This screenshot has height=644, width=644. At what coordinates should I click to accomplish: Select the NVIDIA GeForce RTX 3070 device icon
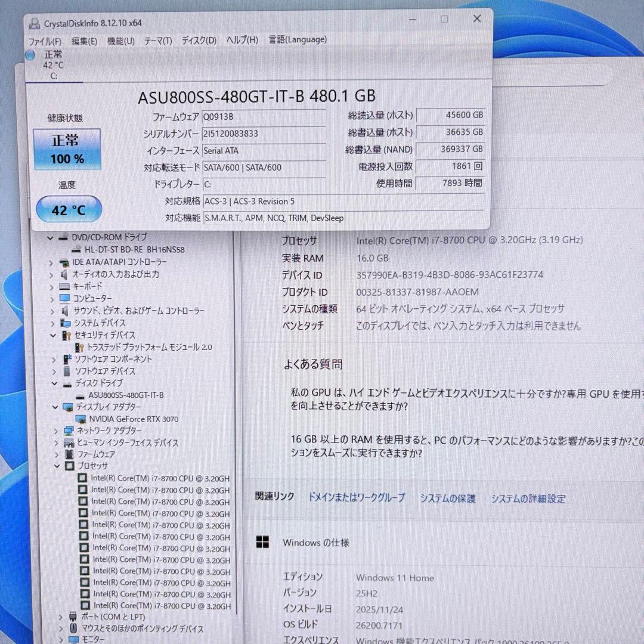click(x=80, y=419)
